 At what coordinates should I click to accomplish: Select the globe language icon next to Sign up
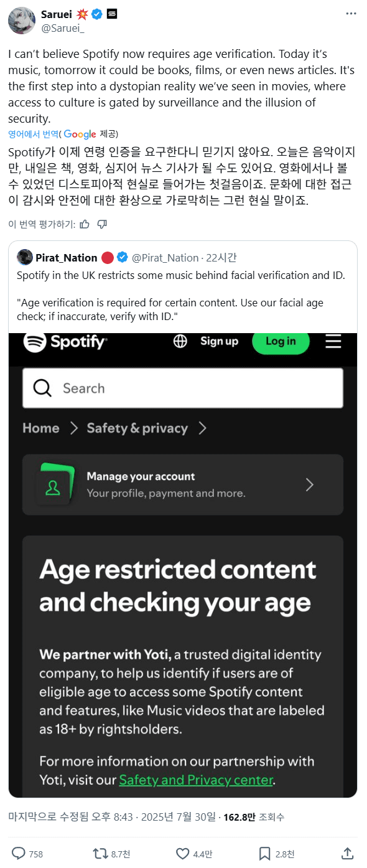(x=180, y=341)
